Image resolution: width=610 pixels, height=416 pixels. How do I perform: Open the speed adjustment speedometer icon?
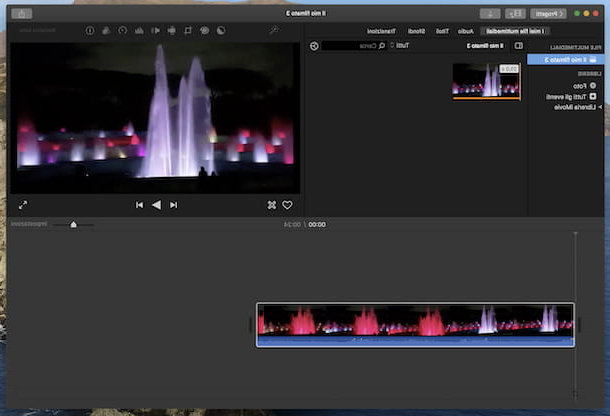point(122,30)
